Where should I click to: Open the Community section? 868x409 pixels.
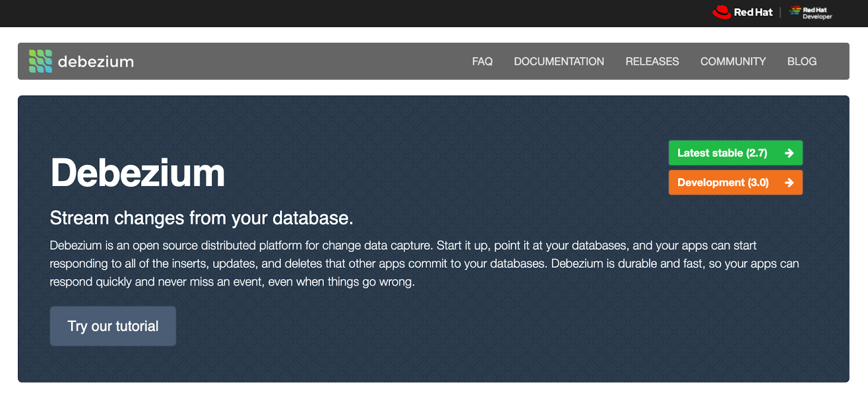[732, 61]
